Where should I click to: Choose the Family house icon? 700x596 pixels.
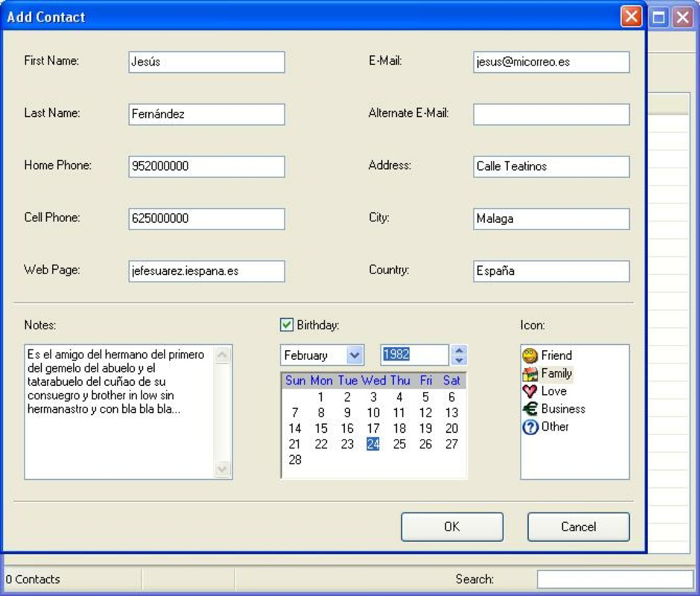[530, 373]
